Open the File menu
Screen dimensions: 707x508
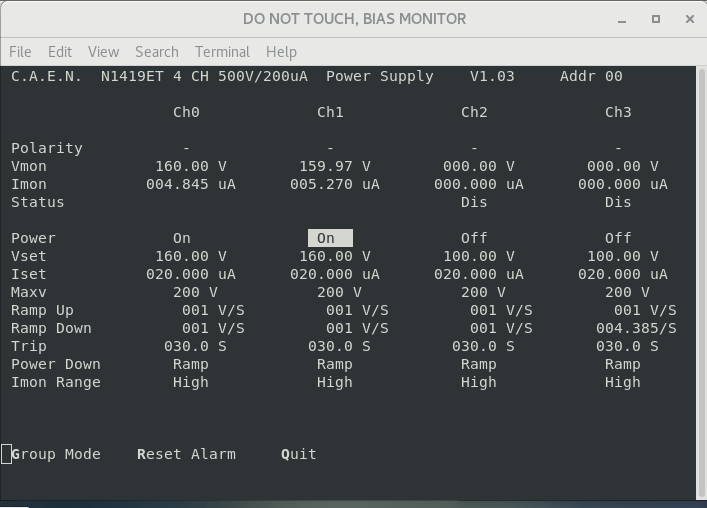20,52
